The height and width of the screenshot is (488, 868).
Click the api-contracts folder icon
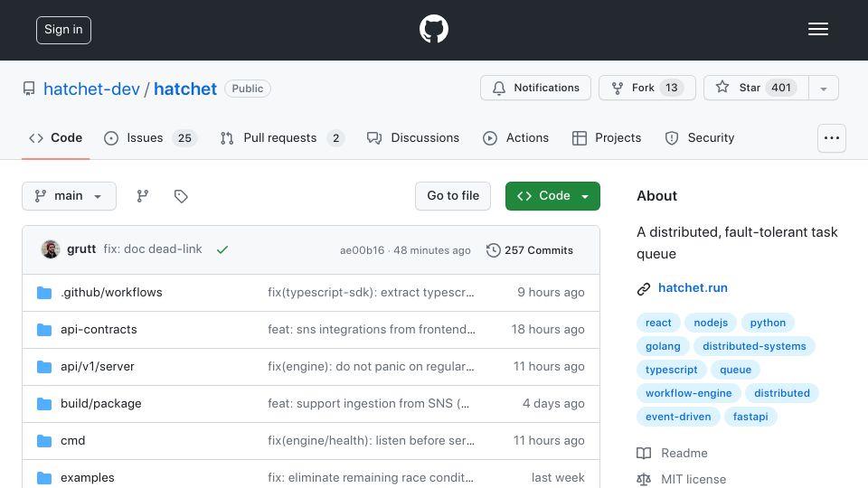(x=44, y=330)
